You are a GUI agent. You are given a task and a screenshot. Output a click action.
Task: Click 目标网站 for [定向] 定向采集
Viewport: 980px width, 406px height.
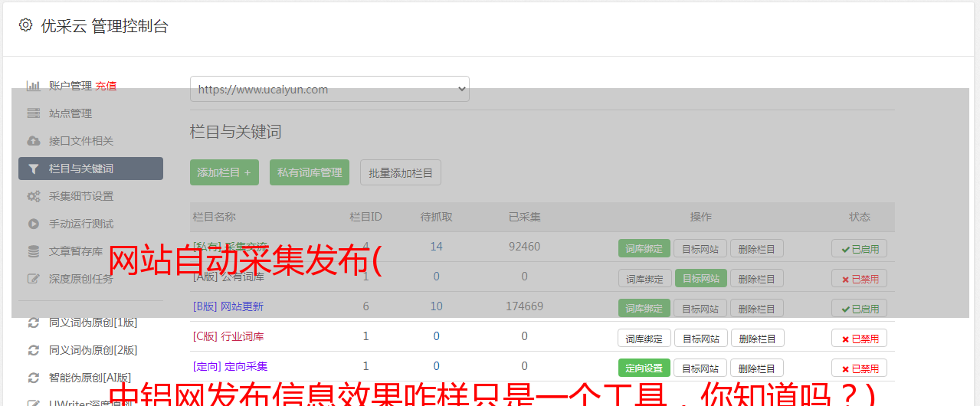tap(701, 368)
